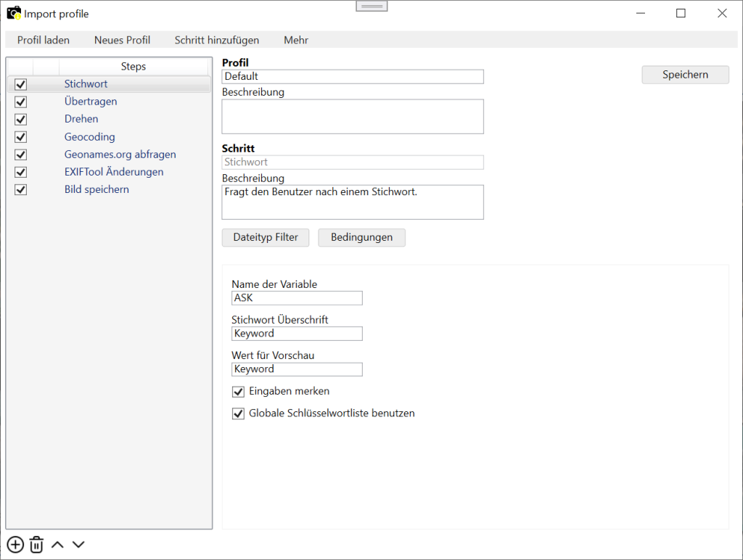Click Schritt hinzufügen
Viewport: 743px width, 560px height.
coord(218,40)
